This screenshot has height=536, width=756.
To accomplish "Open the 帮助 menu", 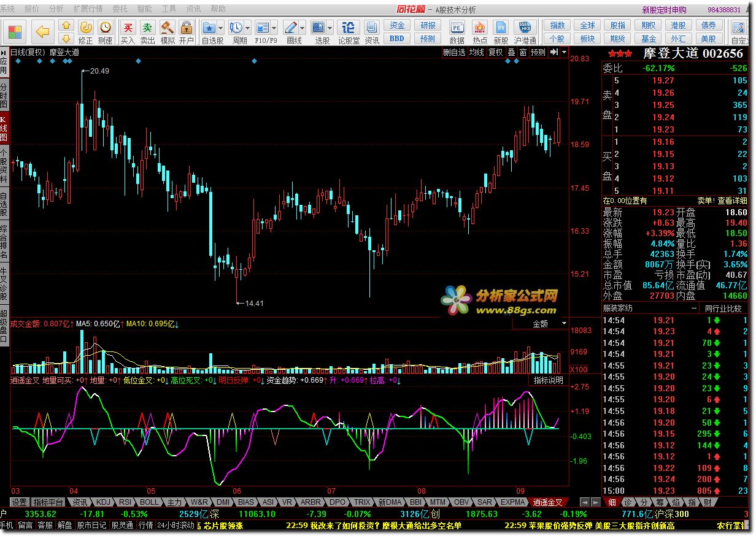I will tap(218, 9).
